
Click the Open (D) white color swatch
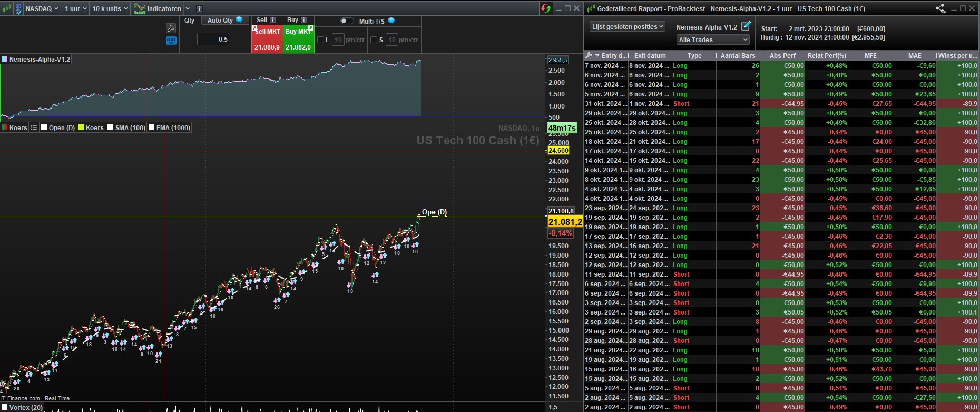point(44,127)
